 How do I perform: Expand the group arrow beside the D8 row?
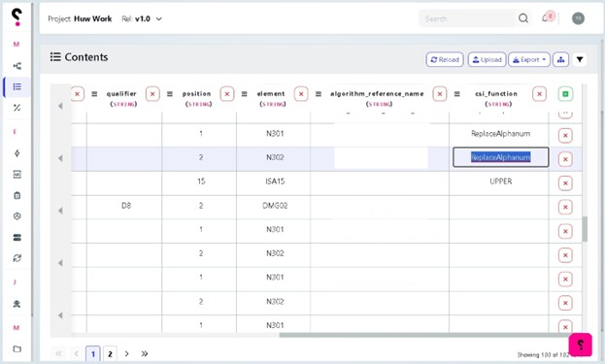point(60,211)
